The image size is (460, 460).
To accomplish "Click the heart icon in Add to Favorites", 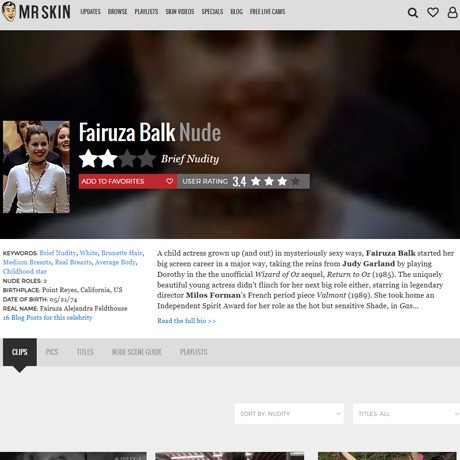I will pos(169,181).
